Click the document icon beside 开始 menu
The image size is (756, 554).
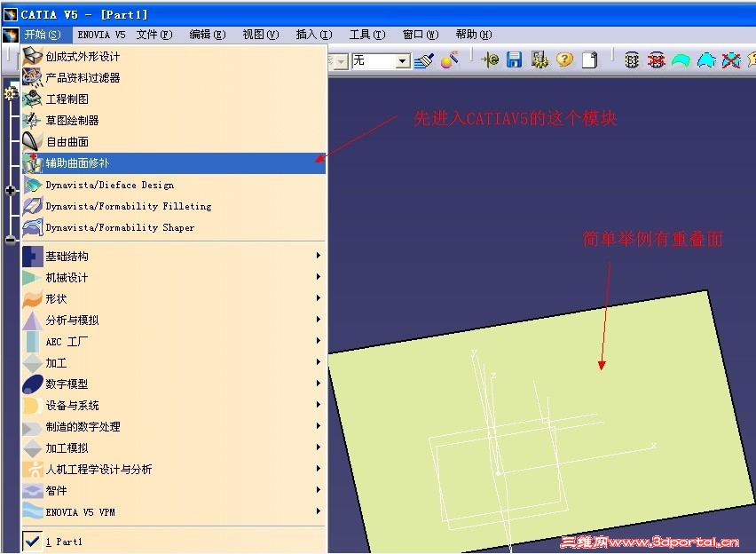coord(10,35)
